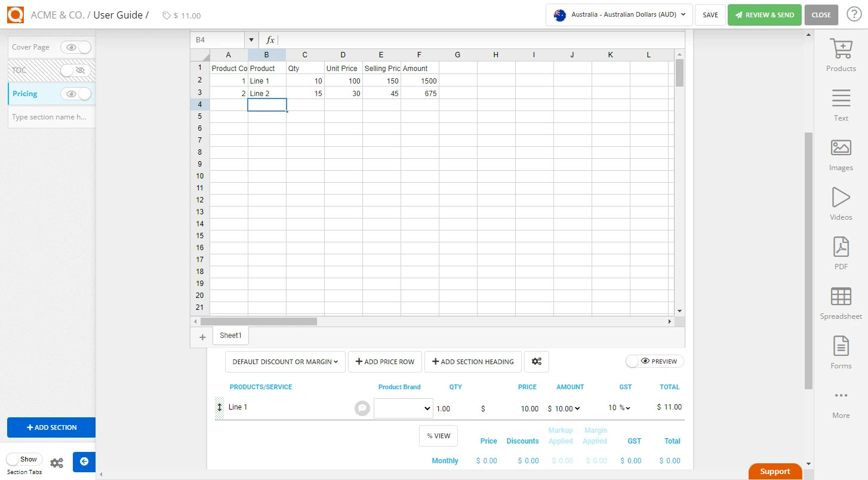This screenshot has width=868, height=480.
Task: Open the DEFAULT DISCOUNT OR MARGIN dropdown
Action: [x=285, y=361]
